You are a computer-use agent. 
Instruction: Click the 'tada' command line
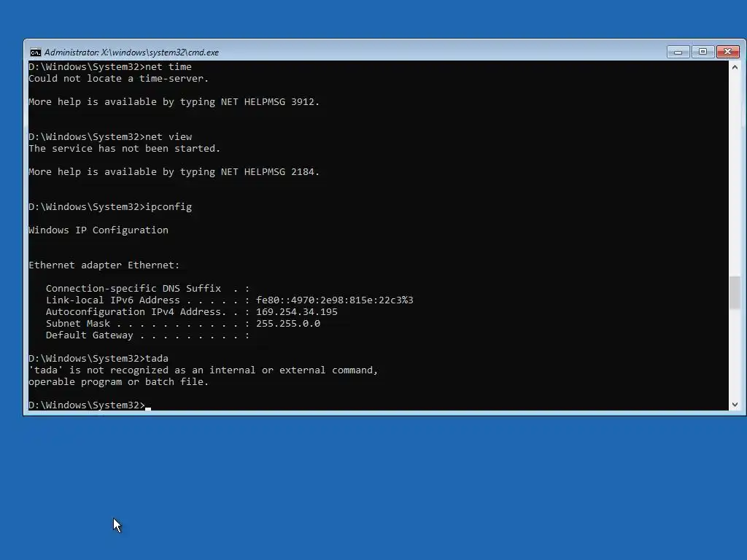click(x=98, y=359)
